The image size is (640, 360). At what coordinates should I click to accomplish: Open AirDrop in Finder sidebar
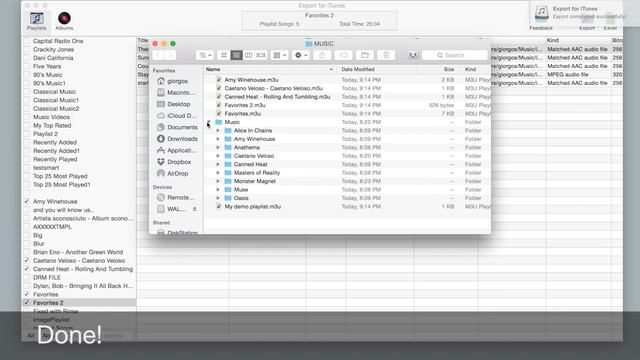coord(173,173)
